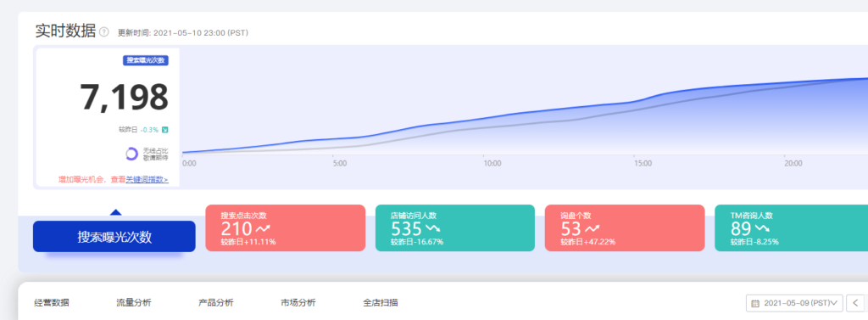Click the help question mark beside 实时数据
Viewport: 868px width, 320px height.
click(104, 32)
